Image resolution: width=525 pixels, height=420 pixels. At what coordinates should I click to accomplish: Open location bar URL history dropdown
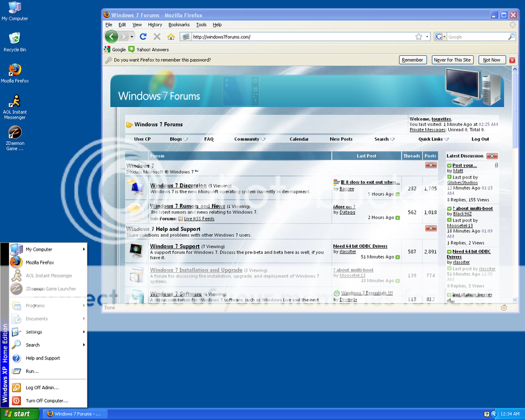(427, 37)
